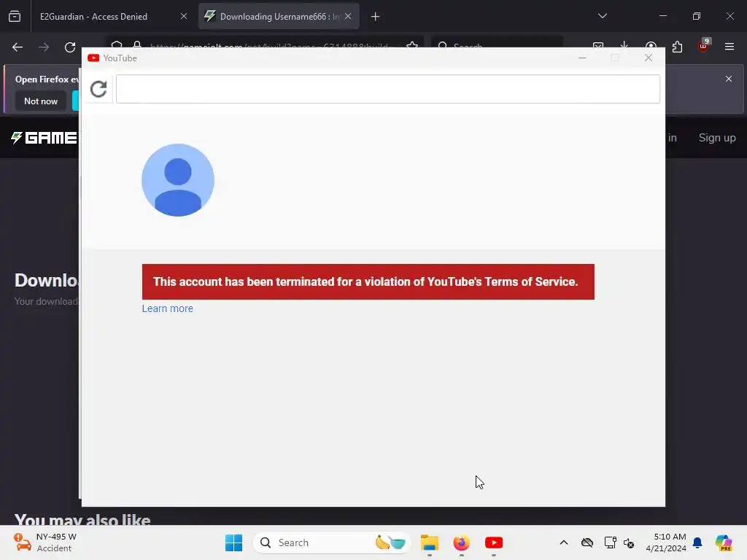Screen dimensions: 747x560
Task: Open uBlock Origin extension icon
Action: (703, 46)
